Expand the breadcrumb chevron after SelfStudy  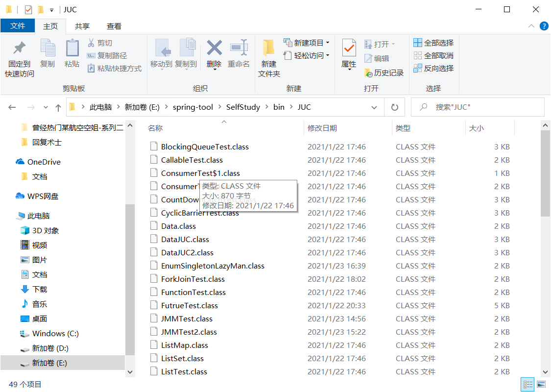267,107
